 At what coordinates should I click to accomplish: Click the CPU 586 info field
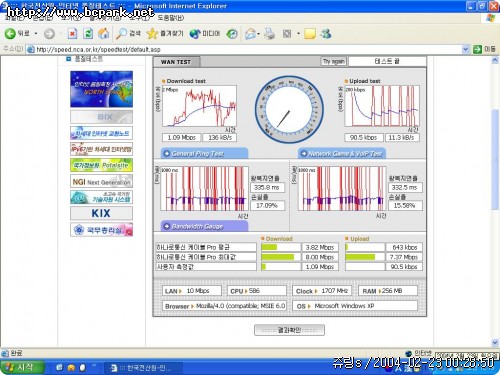point(257,291)
